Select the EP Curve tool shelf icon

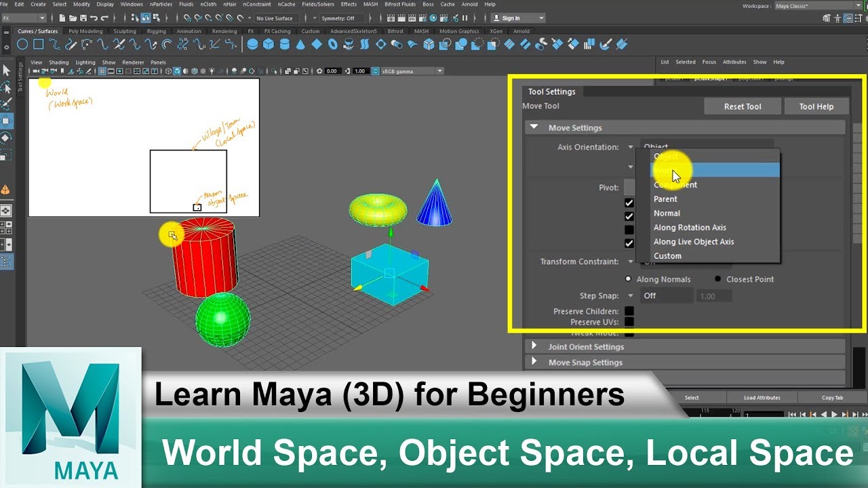click(54, 45)
